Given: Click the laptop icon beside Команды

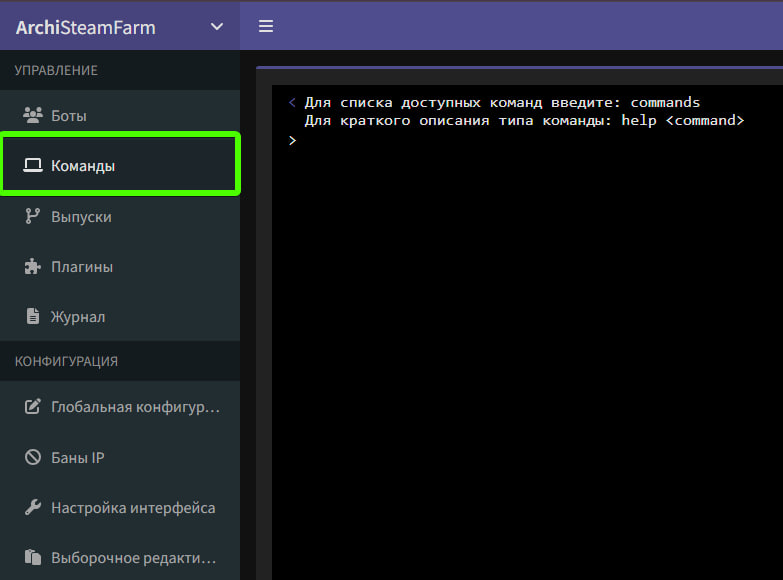Looking at the screenshot, I should [32, 166].
